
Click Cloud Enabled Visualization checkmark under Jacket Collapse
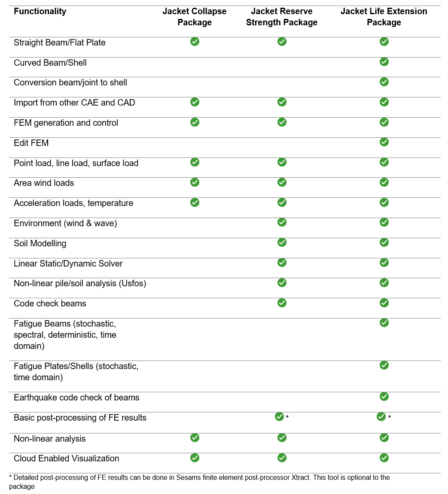[x=195, y=458]
